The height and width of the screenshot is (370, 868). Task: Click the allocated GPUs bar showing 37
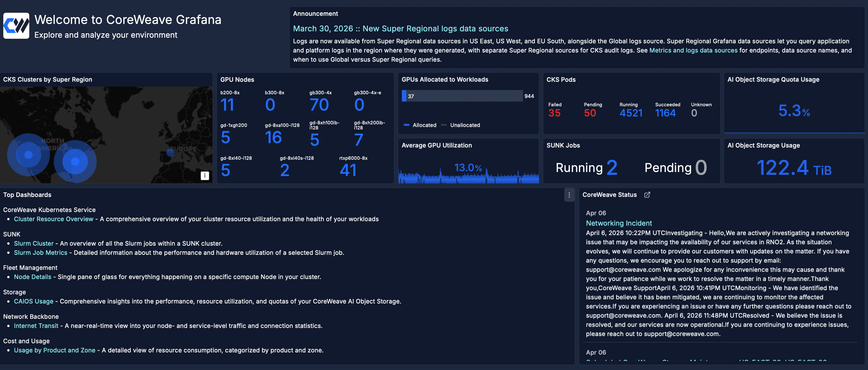pos(404,96)
